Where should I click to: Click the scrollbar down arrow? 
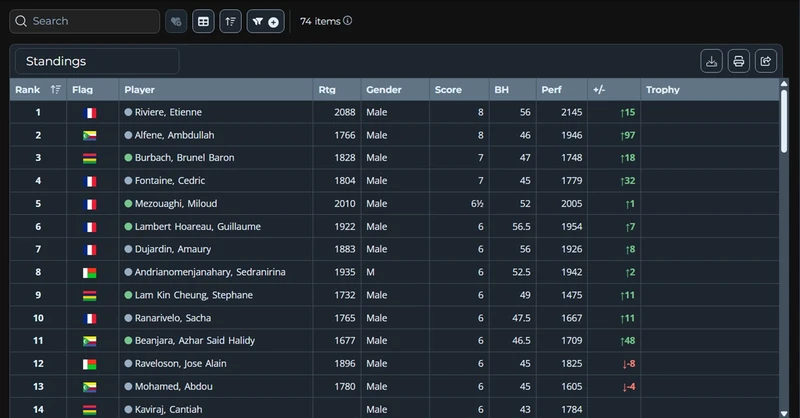click(x=784, y=413)
